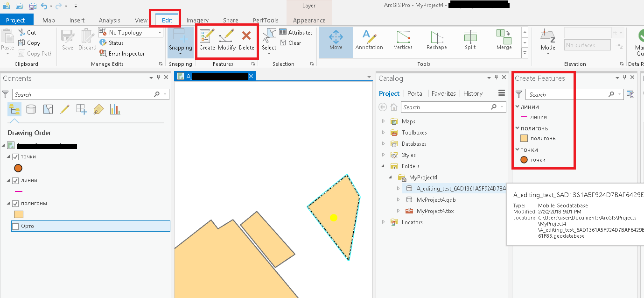The image size is (644, 298).
Task: Click the Create Features filter icon
Action: pyautogui.click(x=518, y=94)
